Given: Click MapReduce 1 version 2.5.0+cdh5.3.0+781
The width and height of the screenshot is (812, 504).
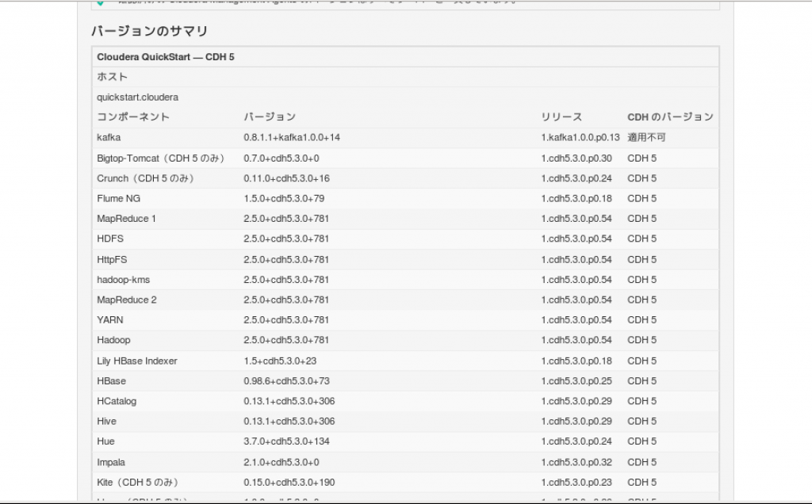Looking at the screenshot, I should (286, 219).
